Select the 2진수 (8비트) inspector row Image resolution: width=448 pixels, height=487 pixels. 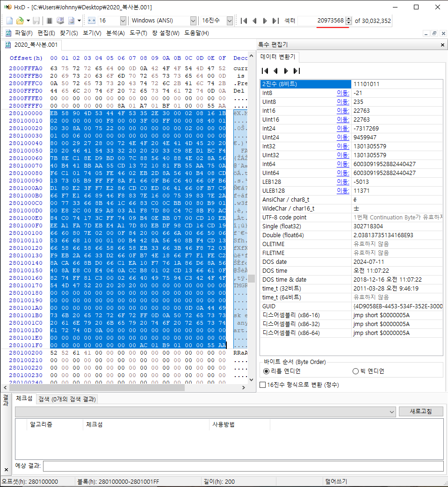(352, 84)
